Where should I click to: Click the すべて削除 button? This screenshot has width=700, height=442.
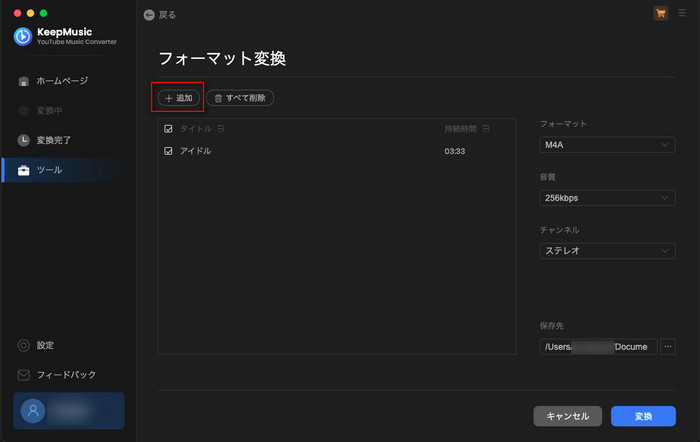point(240,98)
